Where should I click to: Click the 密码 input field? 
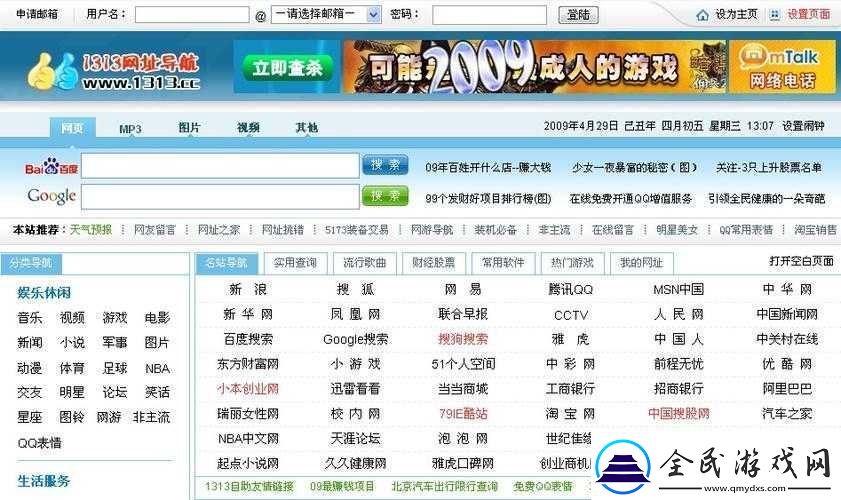point(489,15)
